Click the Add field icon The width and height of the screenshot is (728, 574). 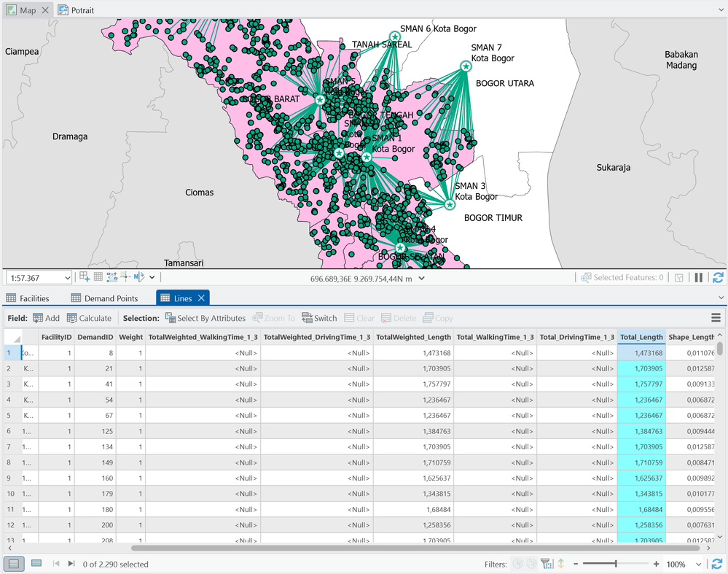click(38, 318)
